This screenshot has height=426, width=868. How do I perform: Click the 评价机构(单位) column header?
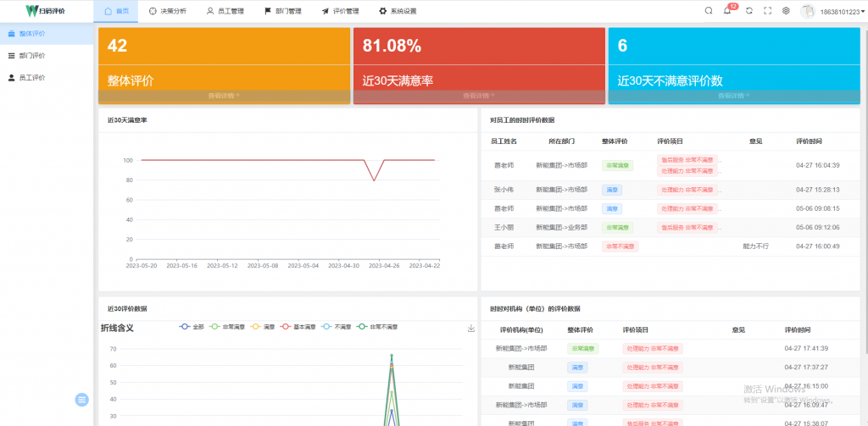click(521, 329)
